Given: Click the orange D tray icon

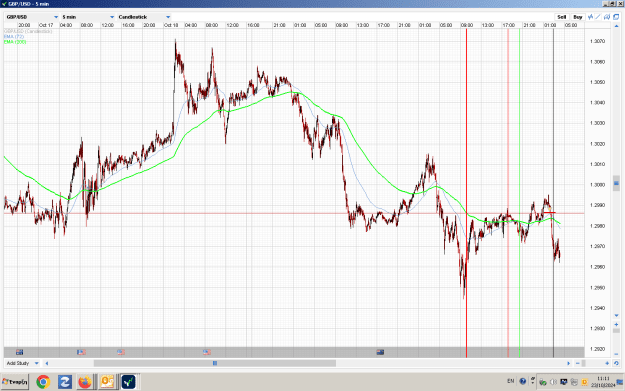Looking at the screenshot, I should pyautogui.click(x=584, y=382).
